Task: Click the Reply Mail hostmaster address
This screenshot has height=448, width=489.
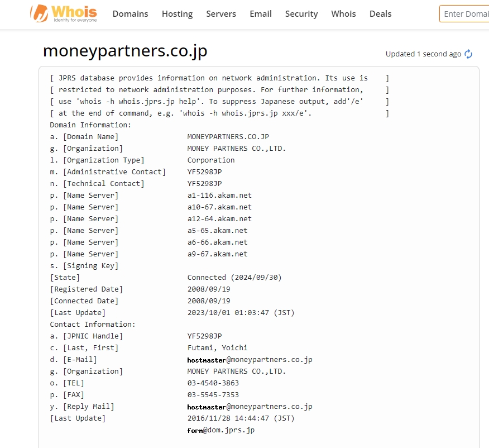Action: click(250, 407)
